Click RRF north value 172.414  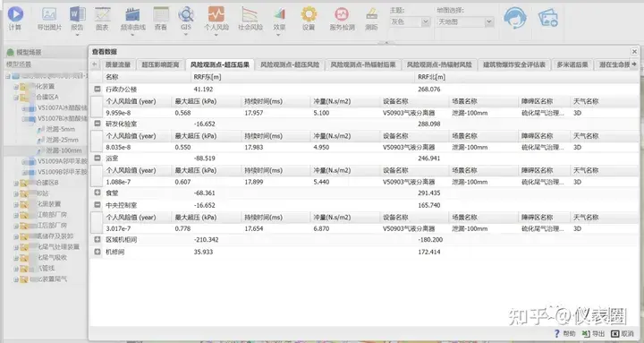coord(429,252)
